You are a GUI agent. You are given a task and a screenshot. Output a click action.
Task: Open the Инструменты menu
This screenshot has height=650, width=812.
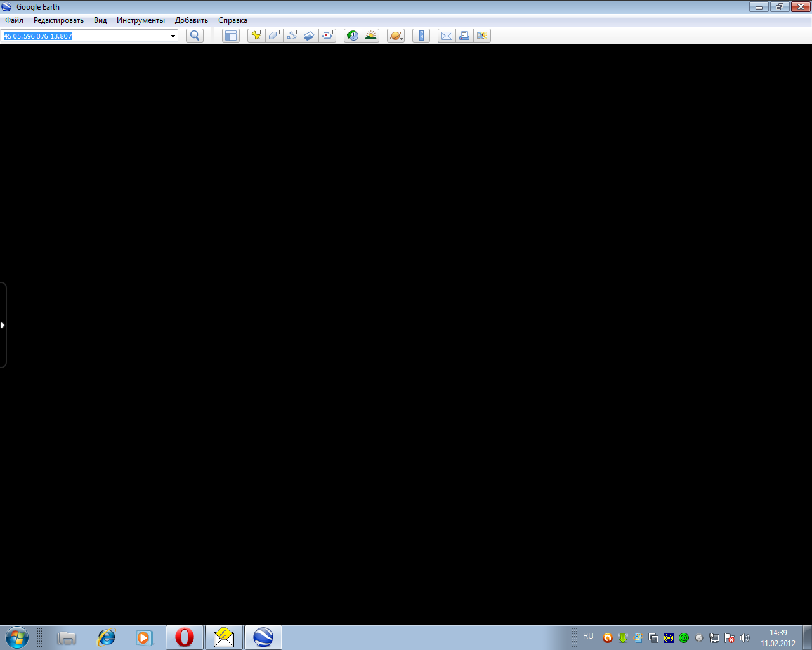click(x=140, y=20)
